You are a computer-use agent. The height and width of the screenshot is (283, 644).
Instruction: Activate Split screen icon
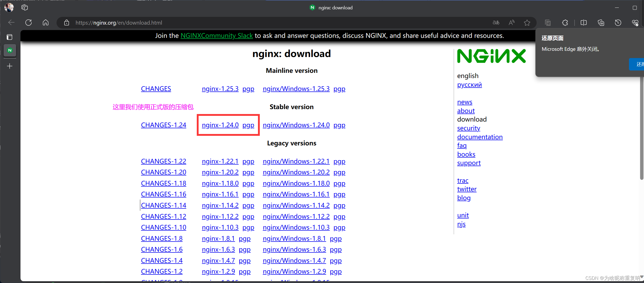(x=584, y=23)
